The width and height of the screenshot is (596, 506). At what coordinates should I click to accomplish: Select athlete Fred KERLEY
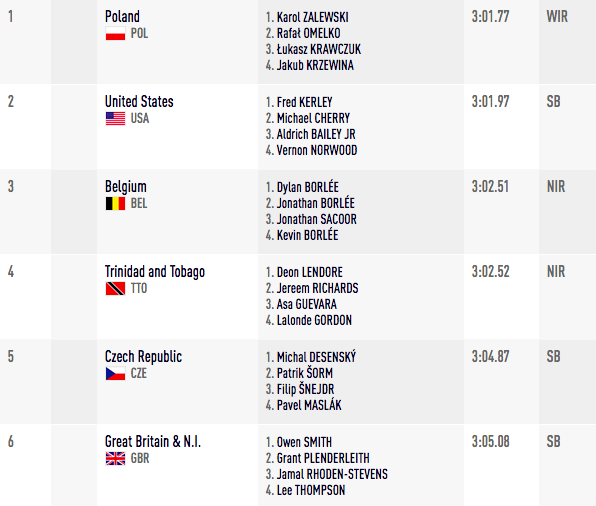click(x=304, y=102)
